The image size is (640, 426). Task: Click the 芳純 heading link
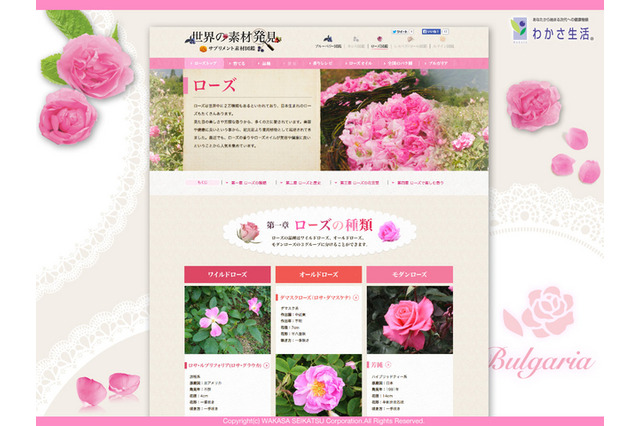[x=377, y=365]
